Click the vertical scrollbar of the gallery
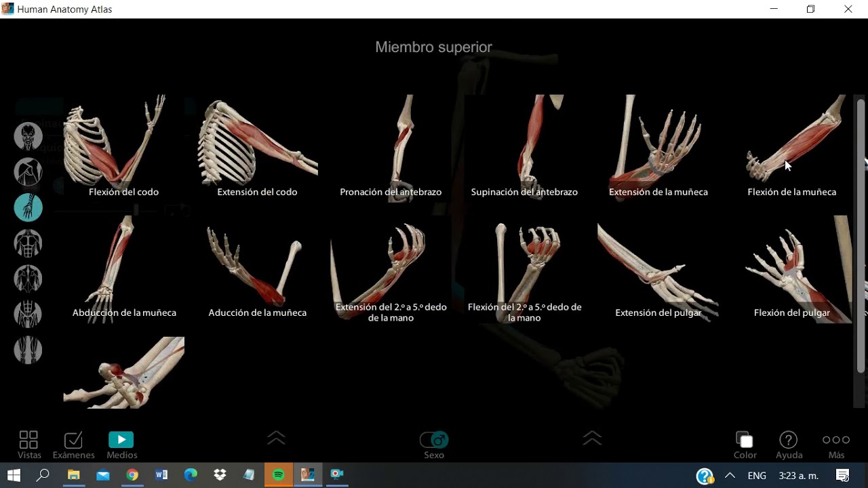 pyautogui.click(x=861, y=236)
